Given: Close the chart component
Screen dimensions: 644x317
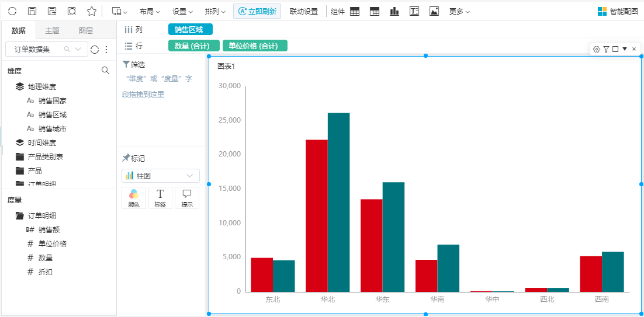Looking at the screenshot, I should pyautogui.click(x=633, y=49).
